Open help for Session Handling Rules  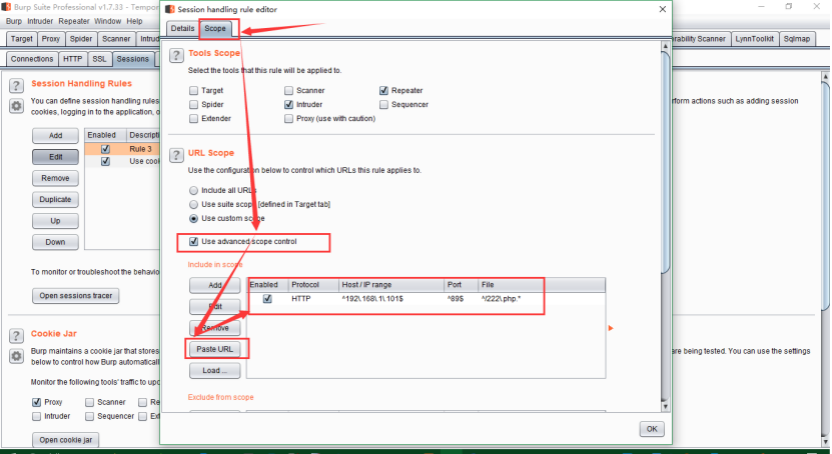point(16,85)
